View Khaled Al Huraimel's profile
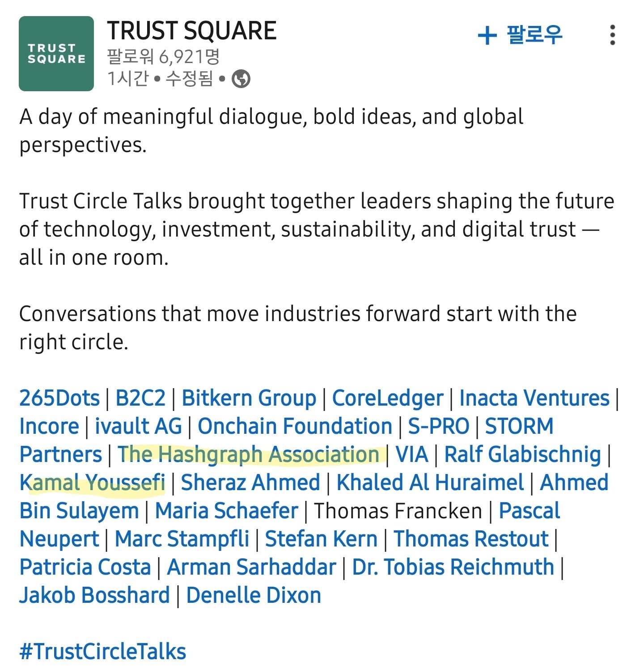The width and height of the screenshot is (644, 669). tap(430, 483)
